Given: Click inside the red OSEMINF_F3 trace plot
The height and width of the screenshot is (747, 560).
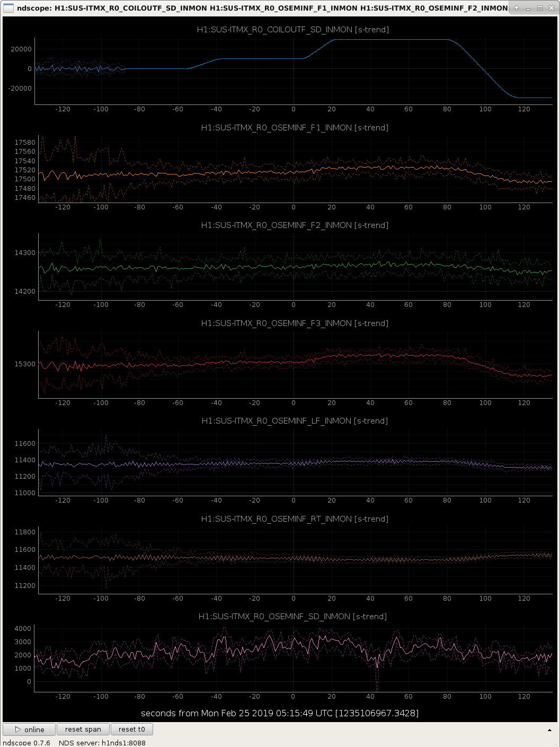Looking at the screenshot, I should (295, 364).
